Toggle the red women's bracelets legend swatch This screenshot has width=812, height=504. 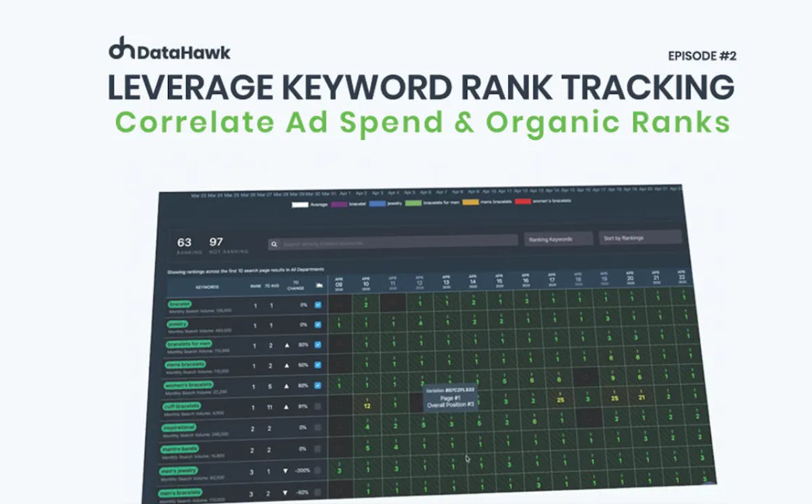[523, 201]
